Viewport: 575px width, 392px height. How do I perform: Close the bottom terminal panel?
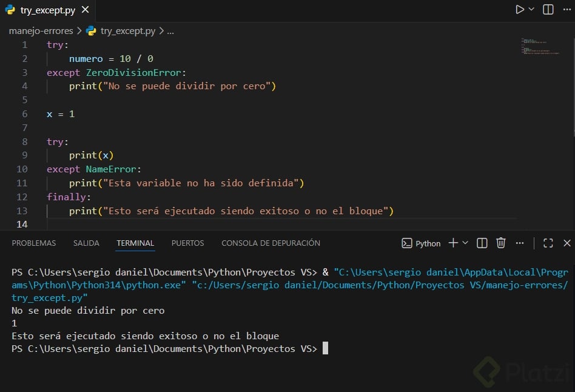coord(567,243)
